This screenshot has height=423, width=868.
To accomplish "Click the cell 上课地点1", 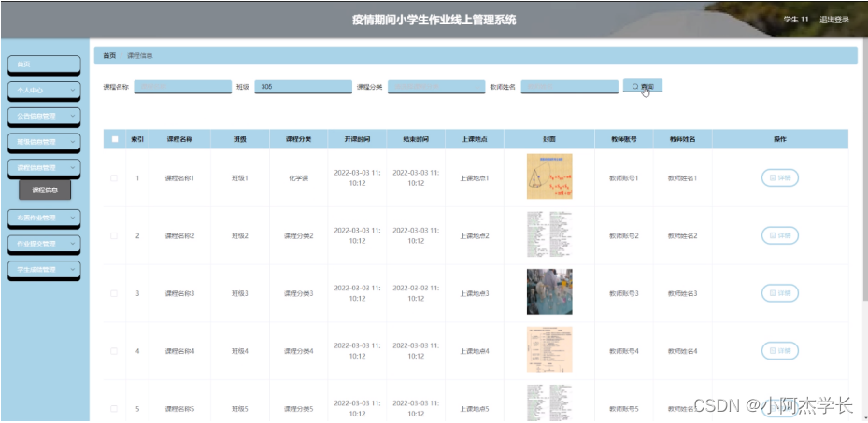I will pyautogui.click(x=475, y=178).
